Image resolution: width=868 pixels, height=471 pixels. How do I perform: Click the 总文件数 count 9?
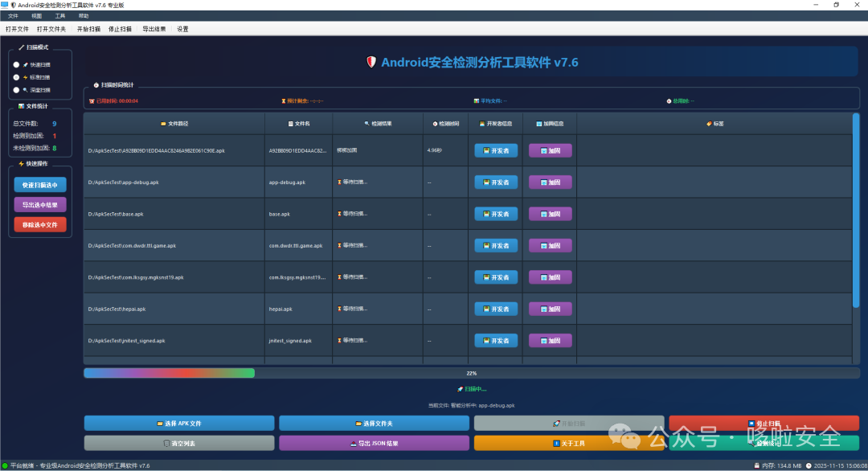tap(55, 124)
